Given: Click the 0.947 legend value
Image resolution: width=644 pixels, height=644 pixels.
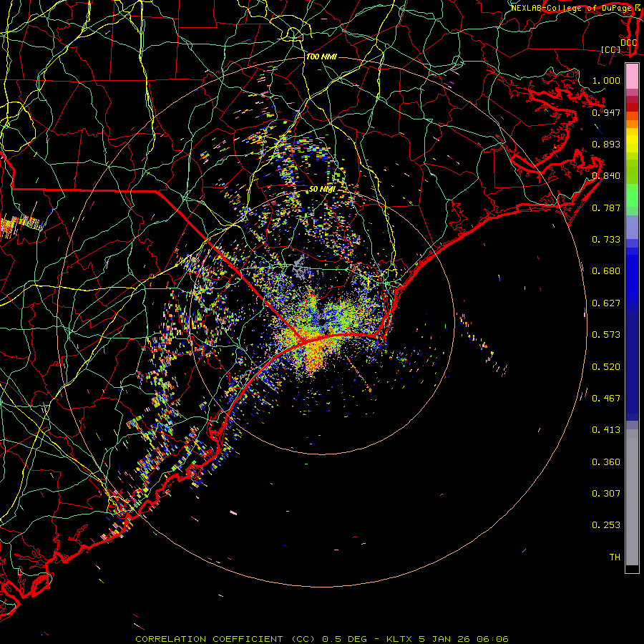Looking at the screenshot, I should [606, 112].
